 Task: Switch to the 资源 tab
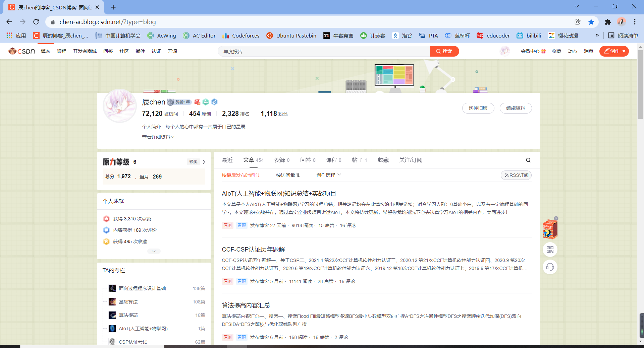coord(282,160)
